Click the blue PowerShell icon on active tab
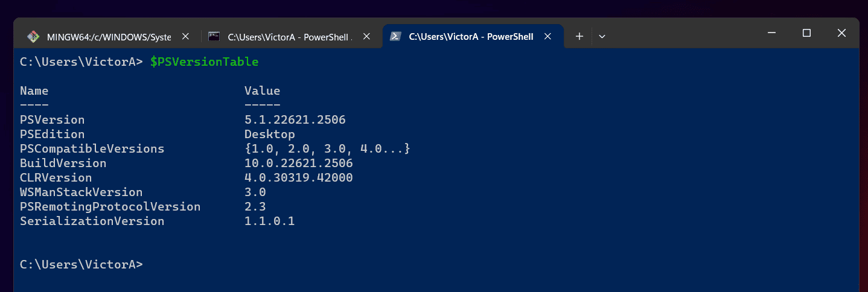868x292 pixels. (395, 36)
